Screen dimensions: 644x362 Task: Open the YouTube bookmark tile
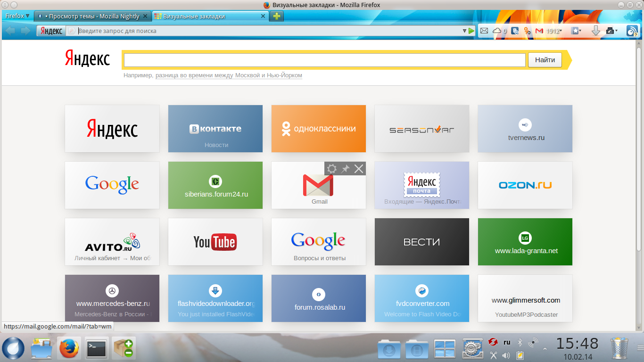click(x=215, y=242)
